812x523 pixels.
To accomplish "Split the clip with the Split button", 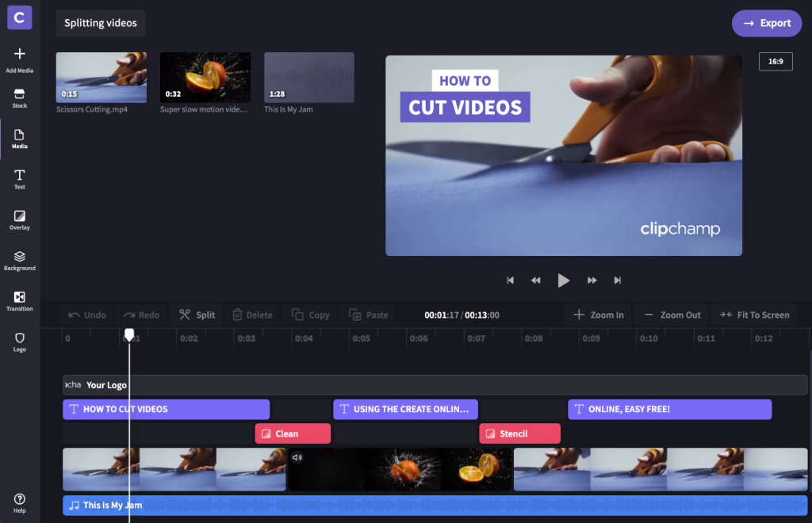I will [197, 315].
